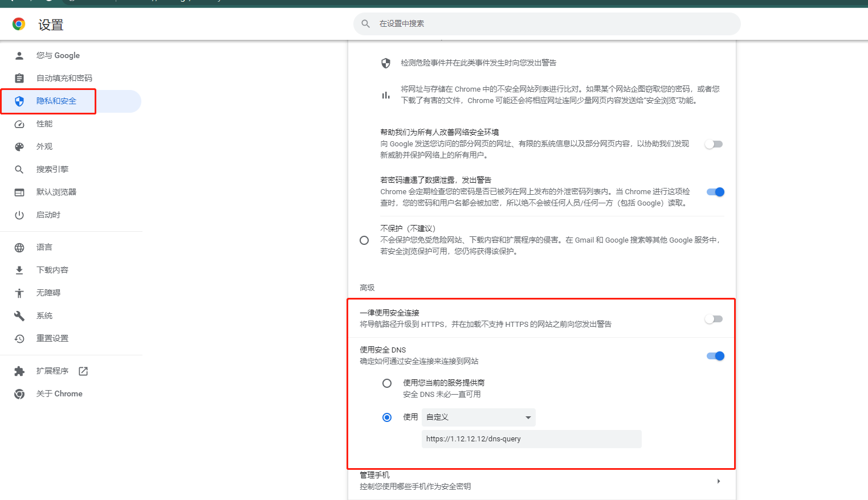Click the power icon for 启动时
Viewport: 868px width, 500px height.
tap(19, 215)
